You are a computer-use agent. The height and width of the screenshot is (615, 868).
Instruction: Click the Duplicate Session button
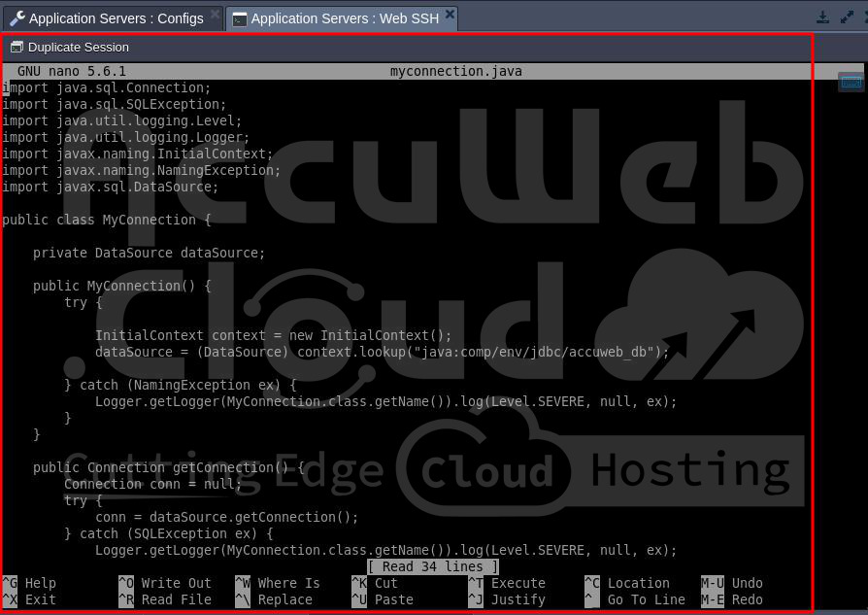(70, 47)
